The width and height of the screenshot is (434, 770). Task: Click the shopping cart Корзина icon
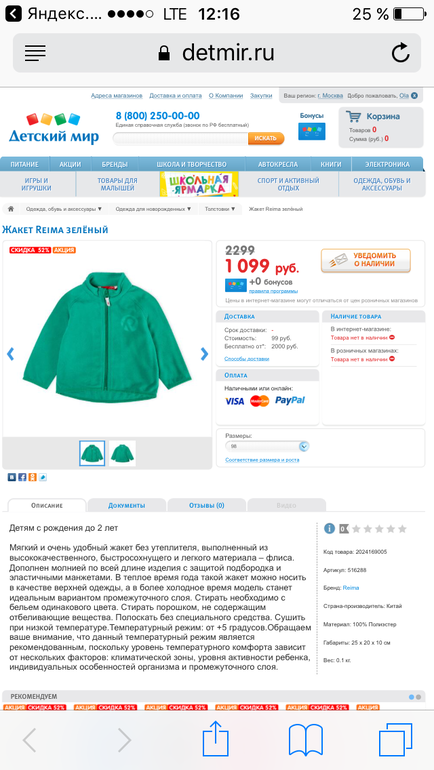tap(354, 116)
